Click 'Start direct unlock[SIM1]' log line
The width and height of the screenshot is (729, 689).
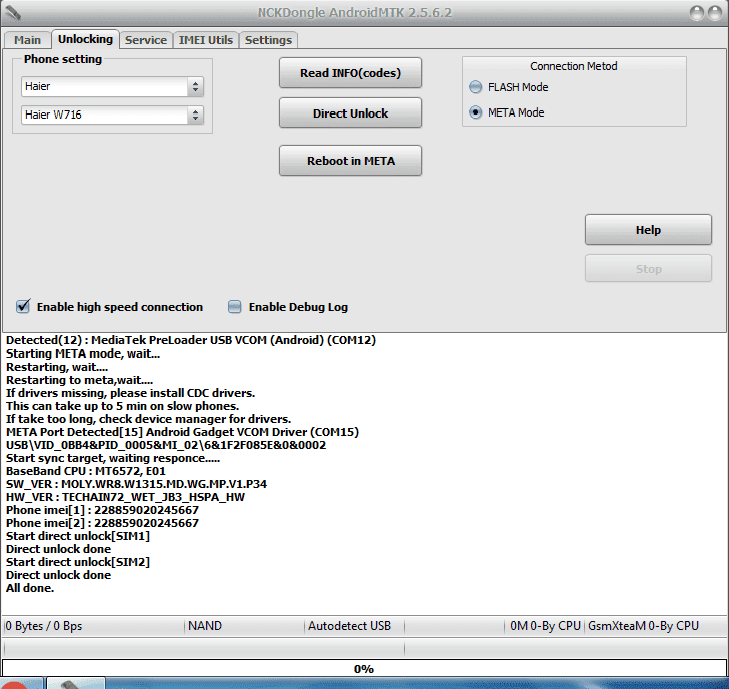(78, 536)
